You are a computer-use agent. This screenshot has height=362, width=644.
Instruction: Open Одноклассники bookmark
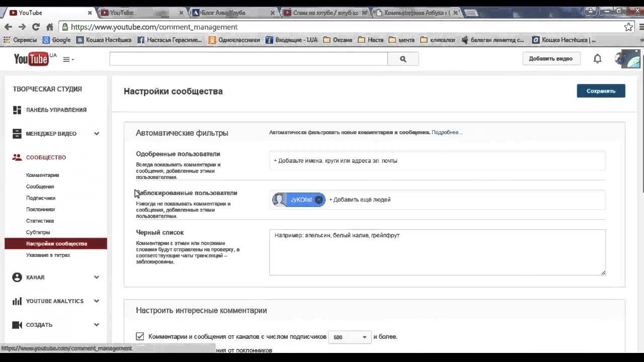234,40
